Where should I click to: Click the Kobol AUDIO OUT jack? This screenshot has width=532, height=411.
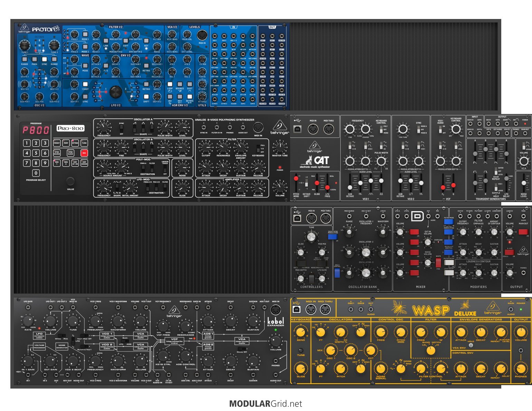(x=275, y=374)
